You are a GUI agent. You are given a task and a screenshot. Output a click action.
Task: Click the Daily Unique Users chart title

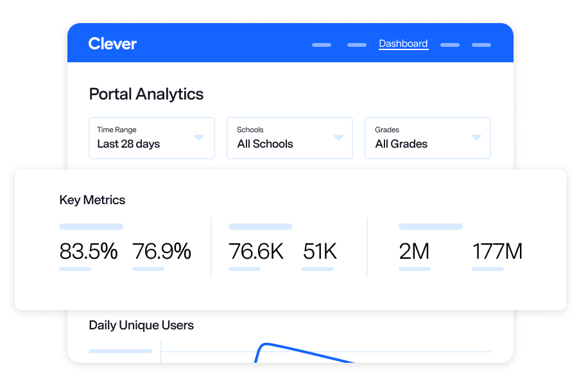[141, 326]
